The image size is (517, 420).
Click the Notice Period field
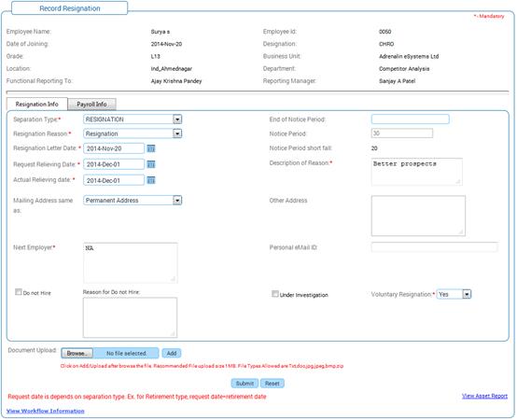tap(402, 133)
